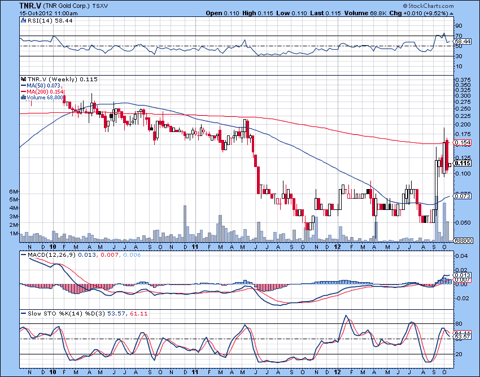This screenshot has width=480, height=377.
Task: Click the 6M volume axis label
Action: pyautogui.click(x=14, y=192)
